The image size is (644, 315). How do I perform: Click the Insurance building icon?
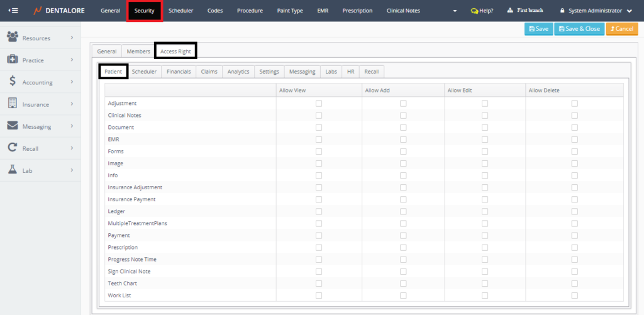pyautogui.click(x=12, y=104)
